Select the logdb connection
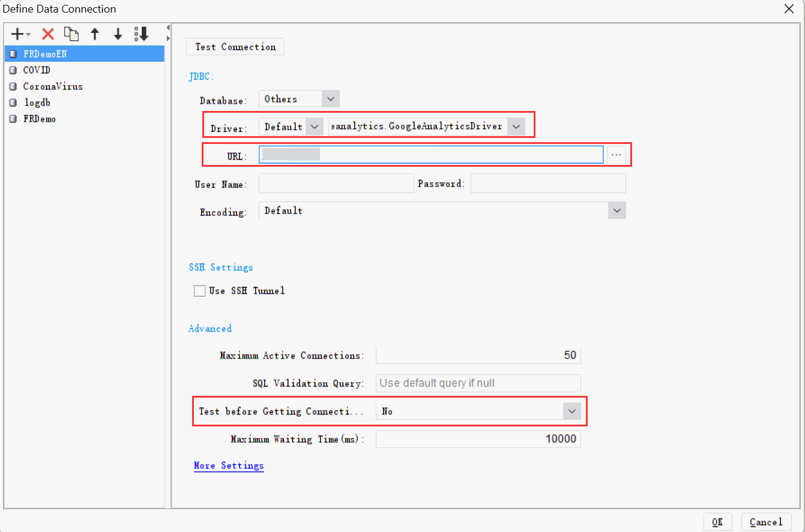This screenshot has width=805, height=532. (85, 103)
